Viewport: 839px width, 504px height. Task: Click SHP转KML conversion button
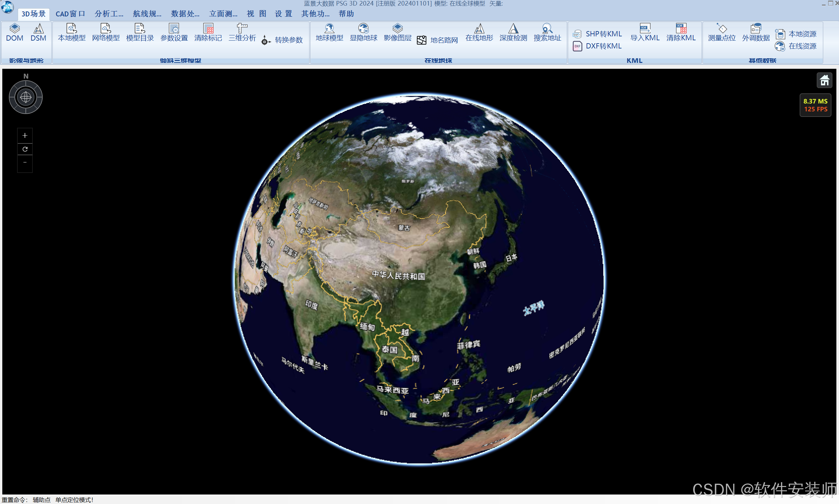click(597, 34)
